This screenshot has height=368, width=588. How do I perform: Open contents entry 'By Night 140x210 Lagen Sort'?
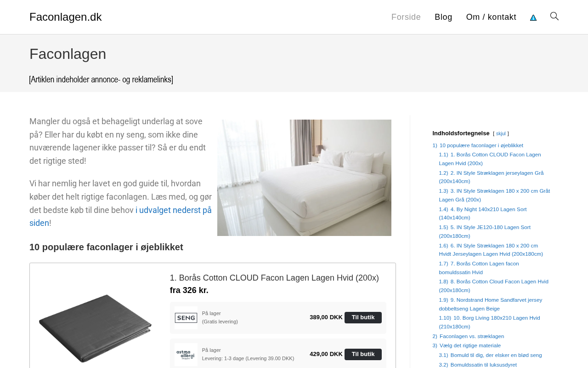click(483, 213)
